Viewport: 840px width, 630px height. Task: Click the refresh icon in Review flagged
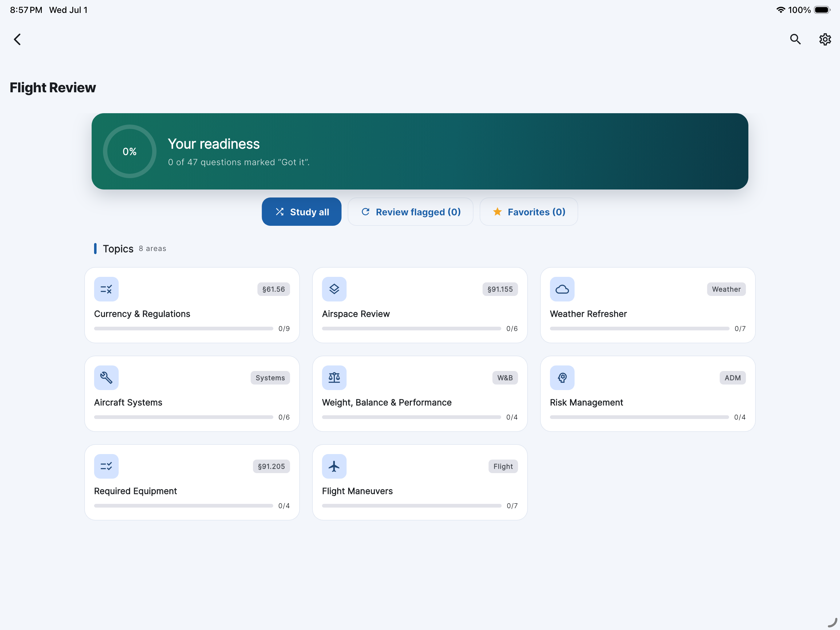(x=365, y=212)
